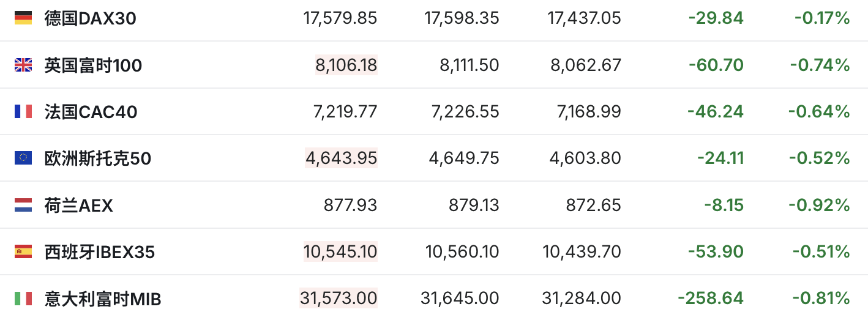The image size is (868, 312).
Task: Click the Spanish flag icon
Action: pyautogui.click(x=23, y=251)
